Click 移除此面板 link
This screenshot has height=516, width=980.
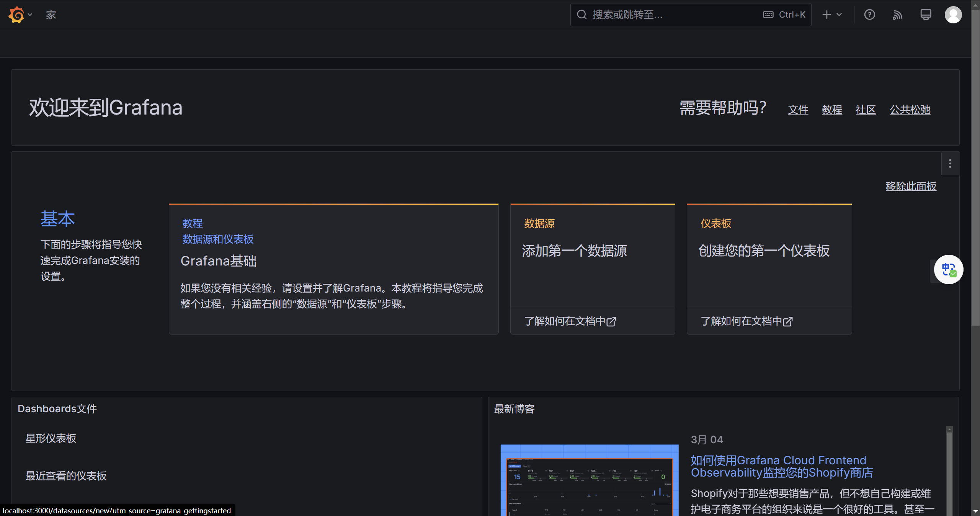click(x=911, y=186)
